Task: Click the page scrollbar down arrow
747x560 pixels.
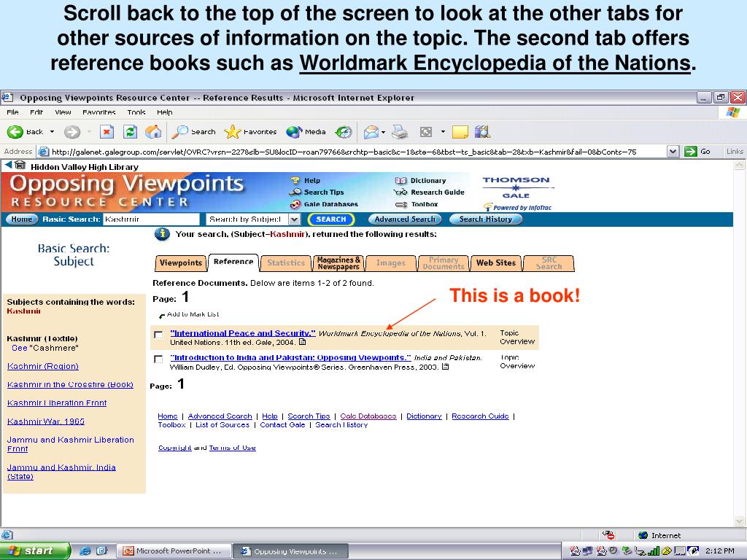Action: tap(740, 521)
